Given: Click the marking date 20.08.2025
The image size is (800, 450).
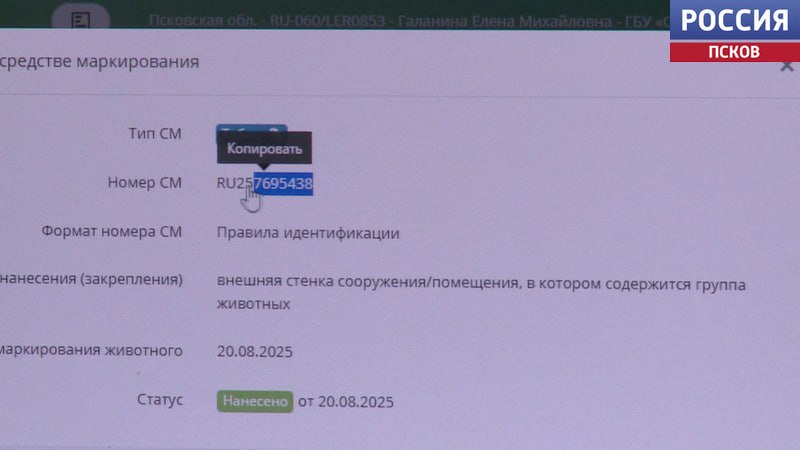Looking at the screenshot, I should click(255, 352).
